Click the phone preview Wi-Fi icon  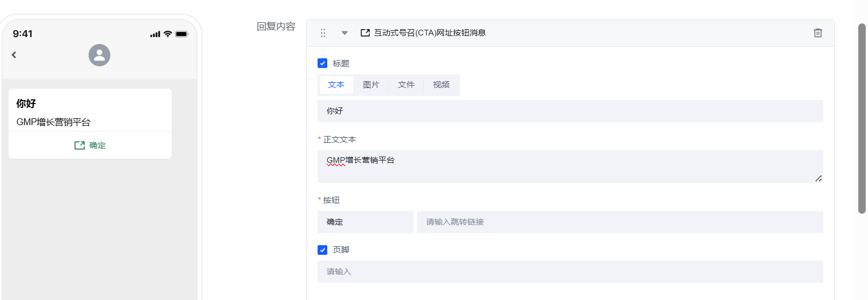point(168,34)
